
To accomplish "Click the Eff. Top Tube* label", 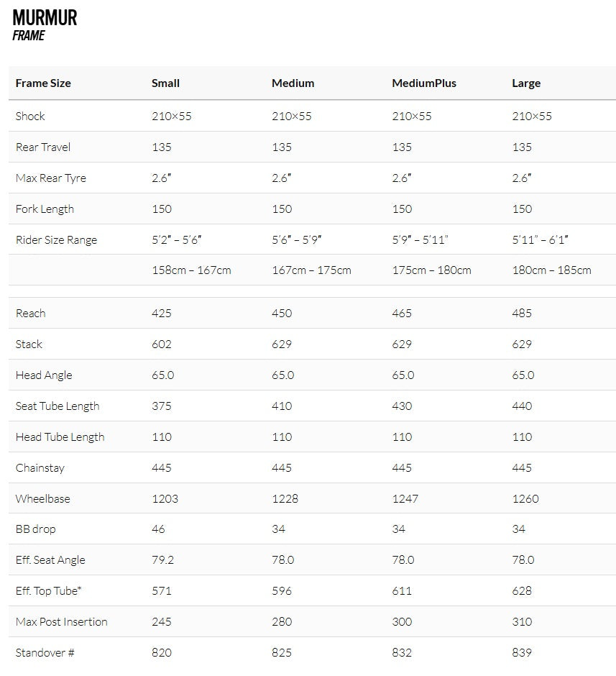I will point(49,590).
